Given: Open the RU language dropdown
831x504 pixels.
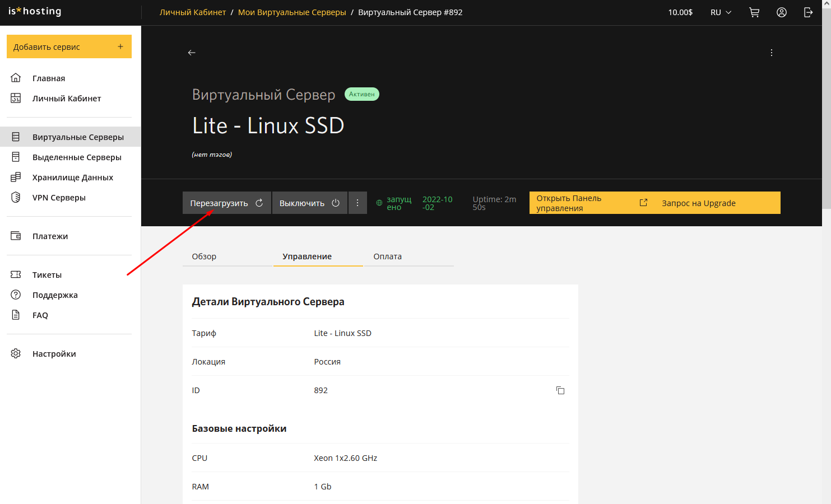Looking at the screenshot, I should pyautogui.click(x=721, y=12).
